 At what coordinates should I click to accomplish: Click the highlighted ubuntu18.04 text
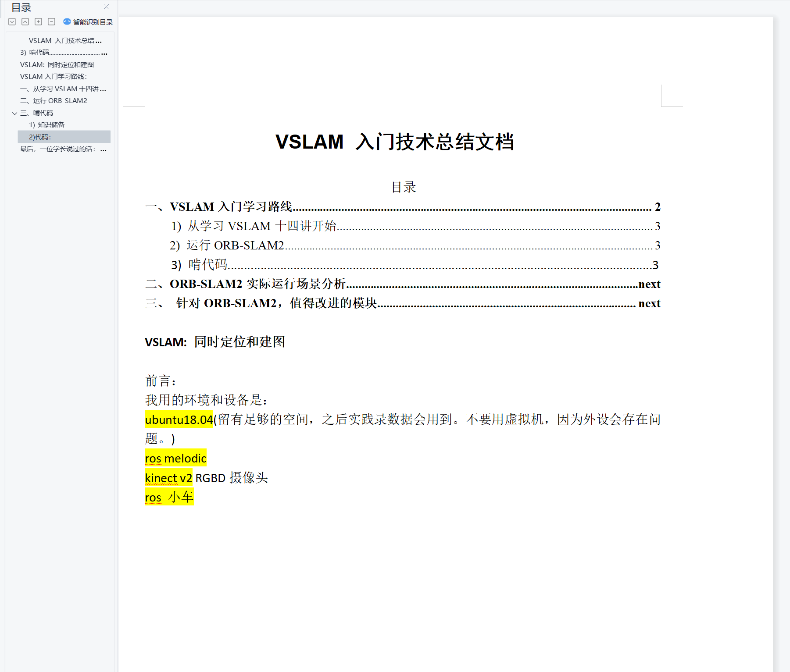click(x=179, y=420)
